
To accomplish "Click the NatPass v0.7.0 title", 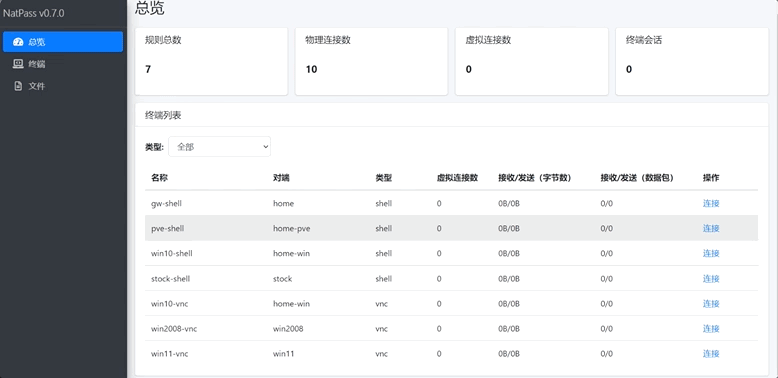I will pyautogui.click(x=34, y=13).
